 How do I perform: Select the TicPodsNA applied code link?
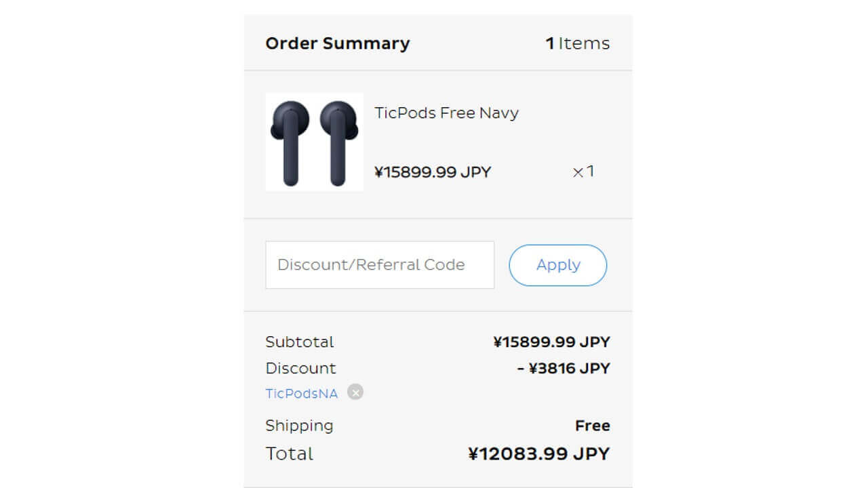pyautogui.click(x=302, y=394)
